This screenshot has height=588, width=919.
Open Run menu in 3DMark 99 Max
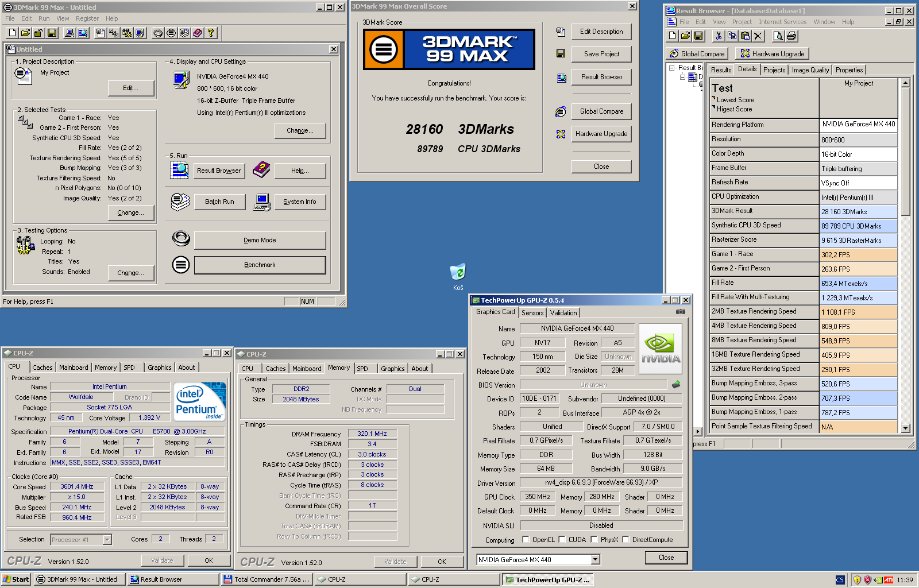(x=44, y=18)
